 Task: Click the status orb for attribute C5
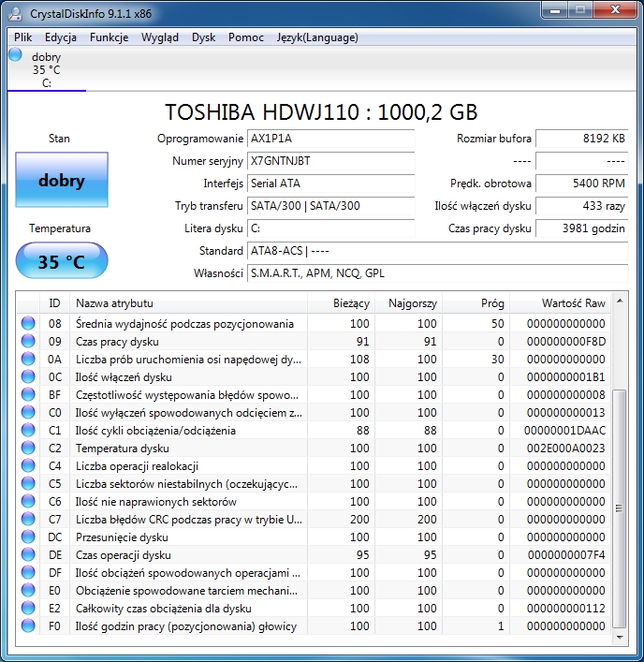point(28,483)
